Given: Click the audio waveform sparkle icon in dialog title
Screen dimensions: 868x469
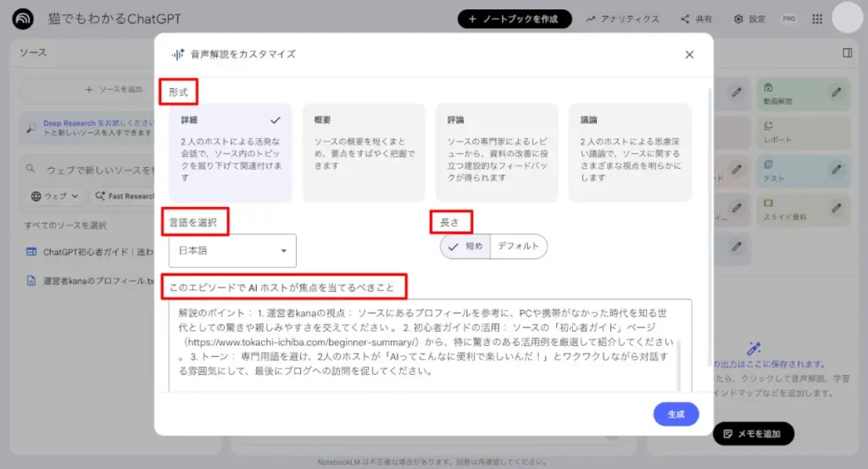Looking at the screenshot, I should pyautogui.click(x=178, y=54).
